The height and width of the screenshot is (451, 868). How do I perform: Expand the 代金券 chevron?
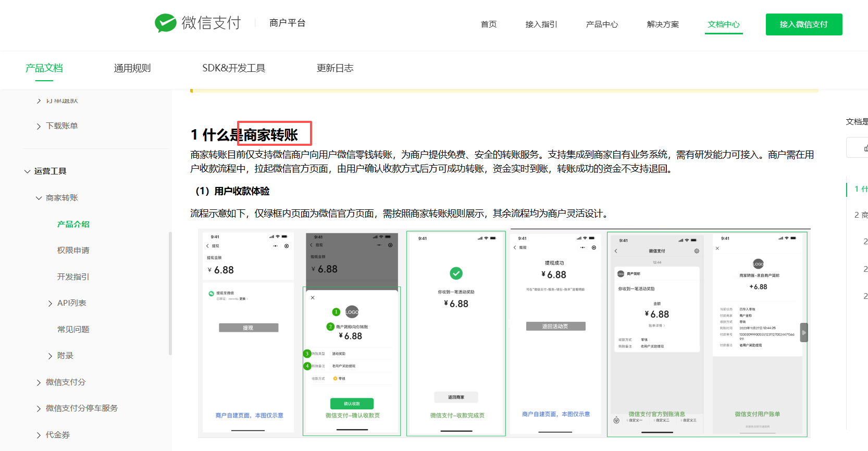[39, 435]
